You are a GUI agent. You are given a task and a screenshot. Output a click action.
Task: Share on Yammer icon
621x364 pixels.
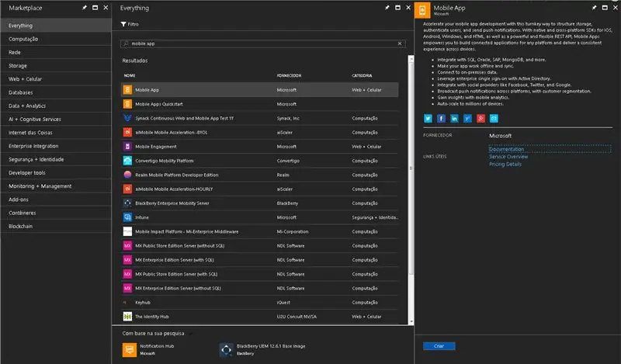(467, 119)
